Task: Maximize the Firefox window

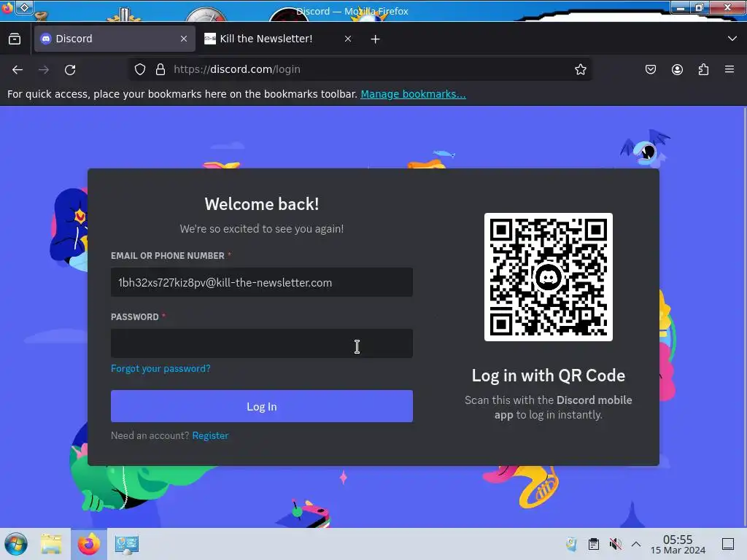Action: (x=700, y=7)
